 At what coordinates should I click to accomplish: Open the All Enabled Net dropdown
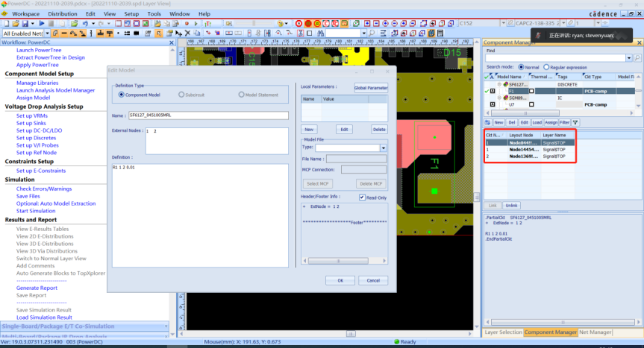[47, 34]
